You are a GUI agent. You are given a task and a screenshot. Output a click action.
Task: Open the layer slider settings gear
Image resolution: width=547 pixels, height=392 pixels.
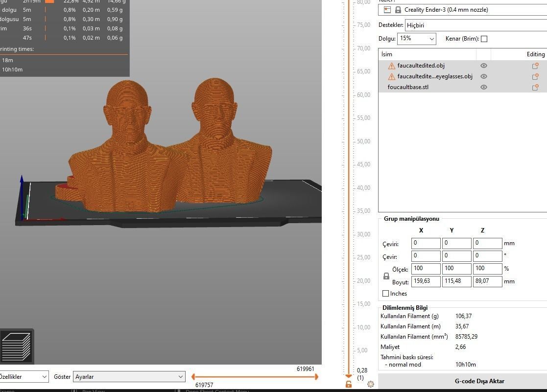click(371, 384)
